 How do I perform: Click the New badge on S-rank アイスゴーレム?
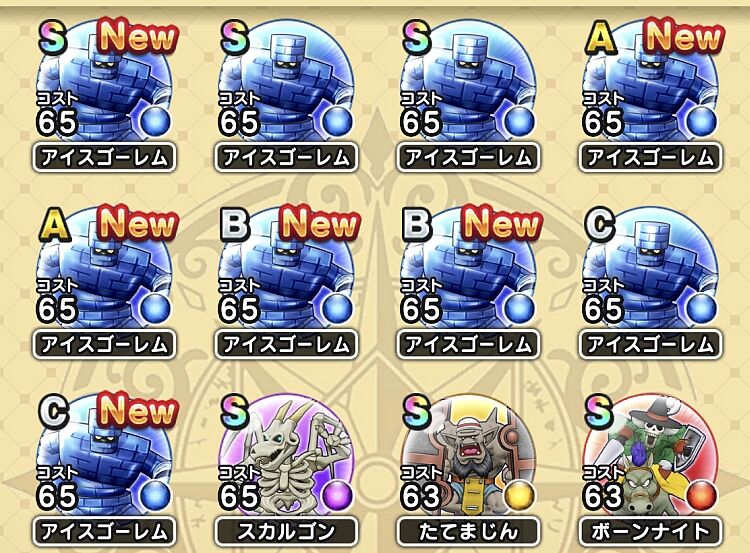pos(138,37)
